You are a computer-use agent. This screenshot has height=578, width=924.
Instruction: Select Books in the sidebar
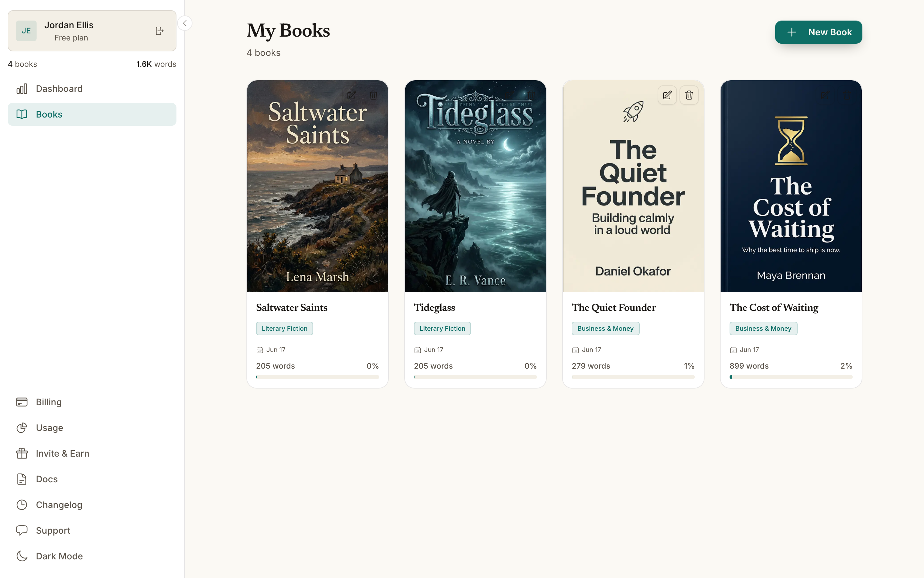pos(92,114)
